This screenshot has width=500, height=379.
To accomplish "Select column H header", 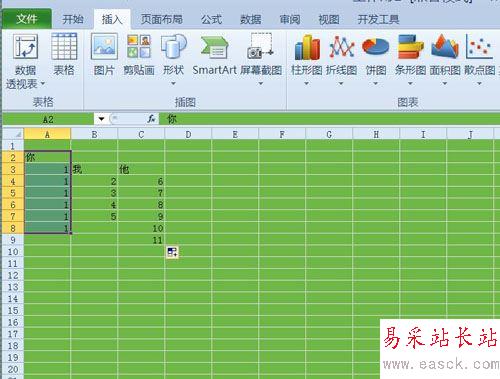I will 376,134.
